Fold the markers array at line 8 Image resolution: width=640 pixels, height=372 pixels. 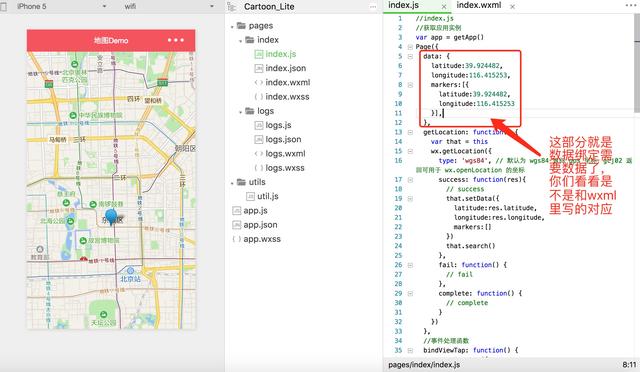coord(410,85)
